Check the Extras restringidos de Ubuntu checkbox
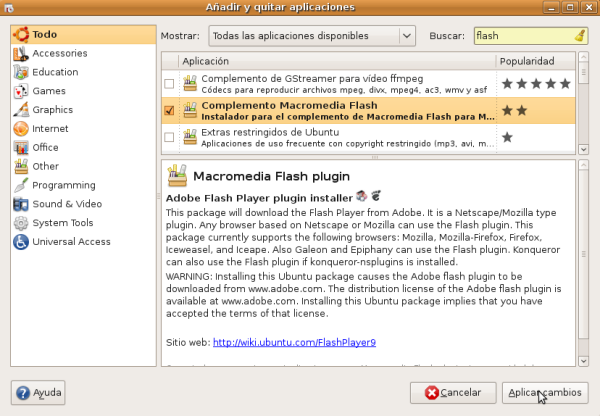Image resolution: width=600 pixels, height=416 pixels. [x=169, y=137]
